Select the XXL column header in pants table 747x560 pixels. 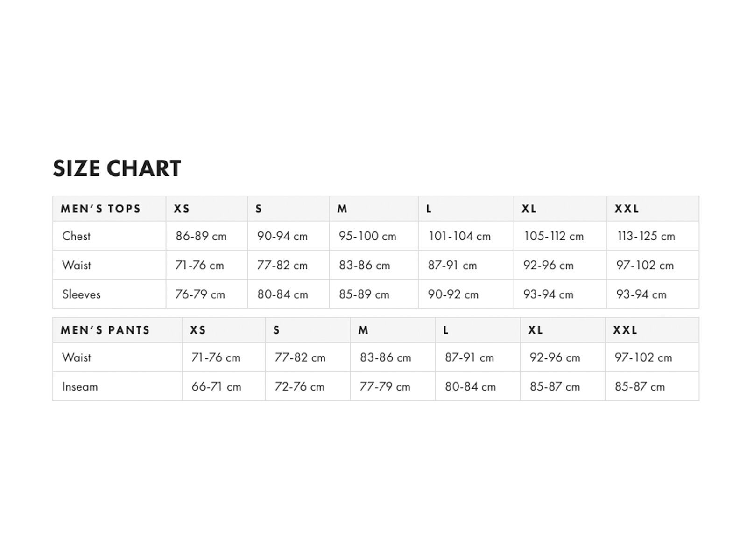tap(625, 330)
